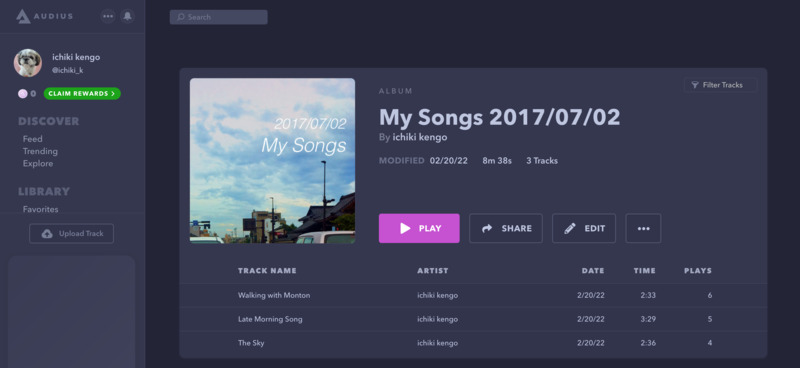Click play count 4
This screenshot has width=800, height=368.
710,343
